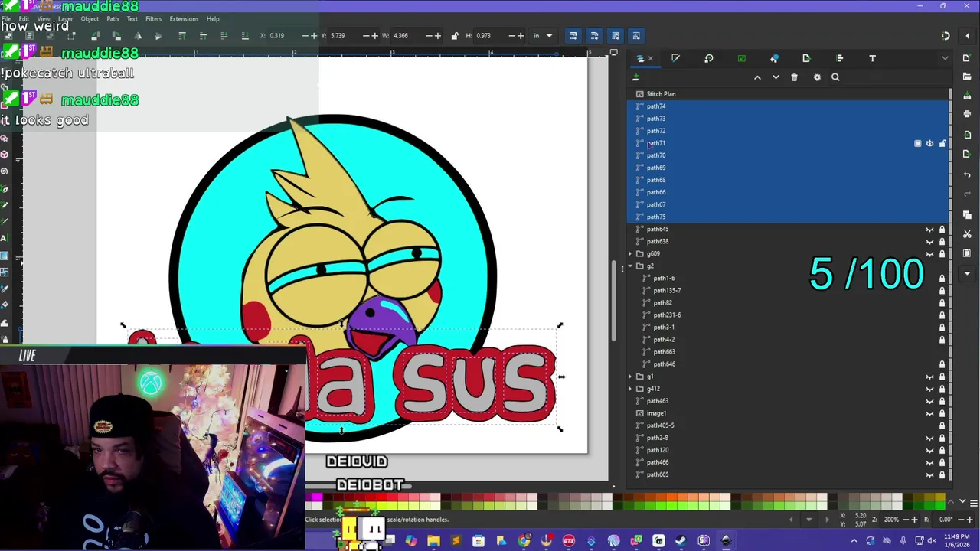Image resolution: width=980 pixels, height=551 pixels.
Task: Open the Layers and Objects panel tab
Action: (640, 58)
